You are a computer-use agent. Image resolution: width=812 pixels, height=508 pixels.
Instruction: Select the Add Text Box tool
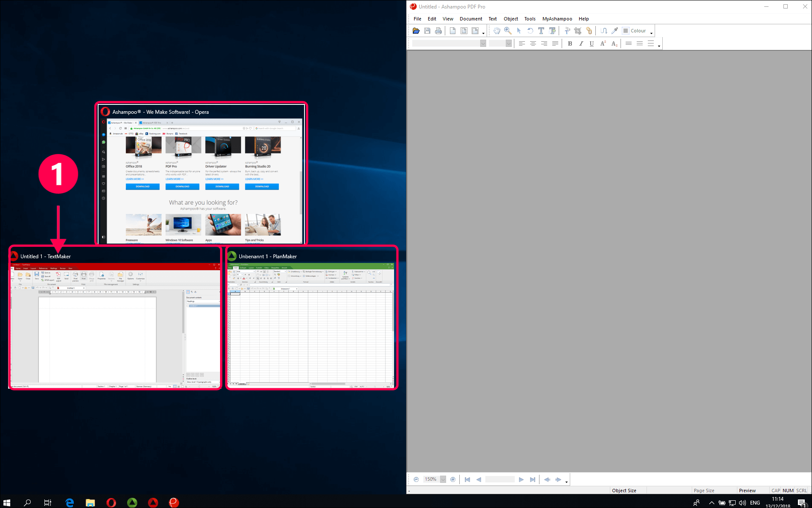click(x=552, y=31)
